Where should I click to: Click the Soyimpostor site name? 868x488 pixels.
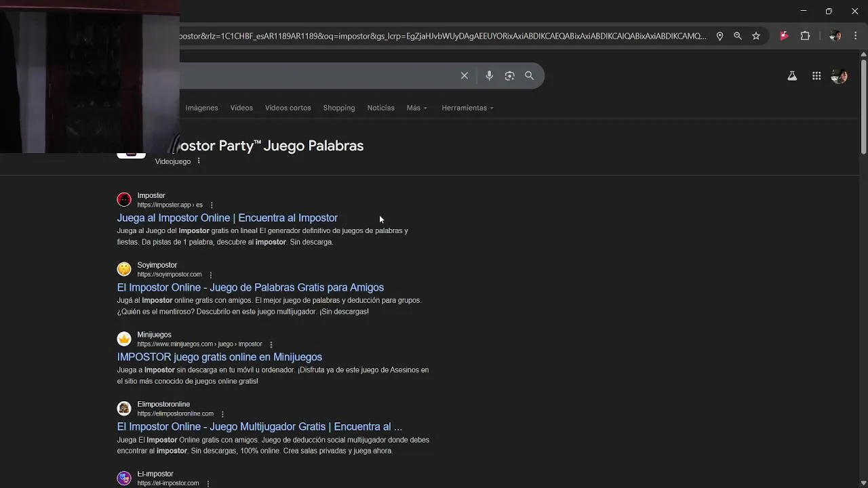[x=157, y=265]
